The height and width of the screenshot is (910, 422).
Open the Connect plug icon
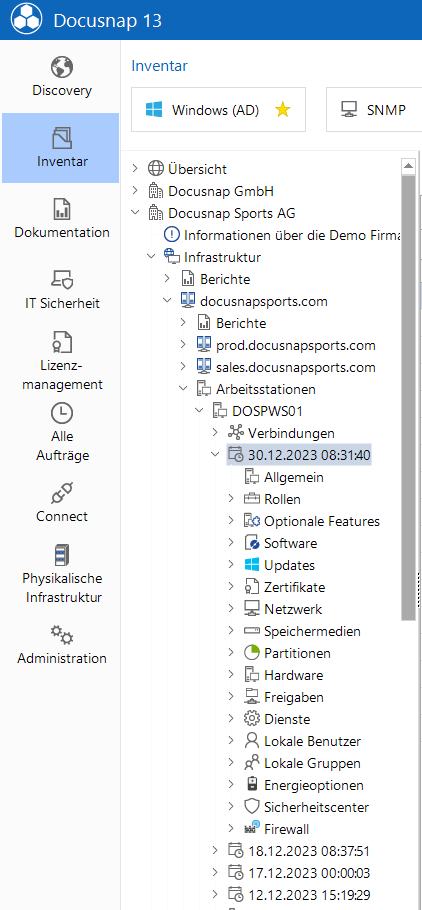point(62,493)
